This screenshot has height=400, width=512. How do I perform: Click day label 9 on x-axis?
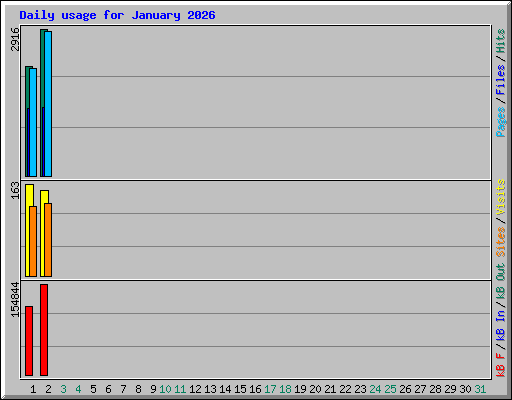(x=153, y=389)
